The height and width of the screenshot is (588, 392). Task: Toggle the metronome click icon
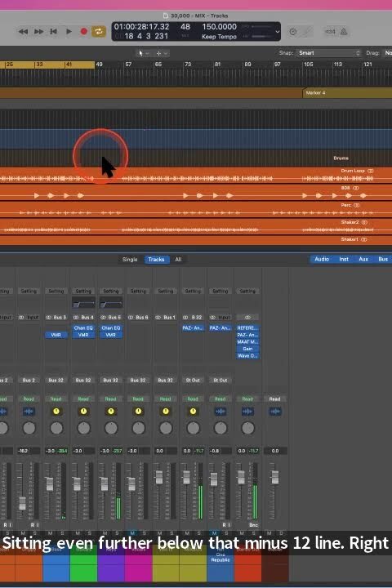coord(344,32)
